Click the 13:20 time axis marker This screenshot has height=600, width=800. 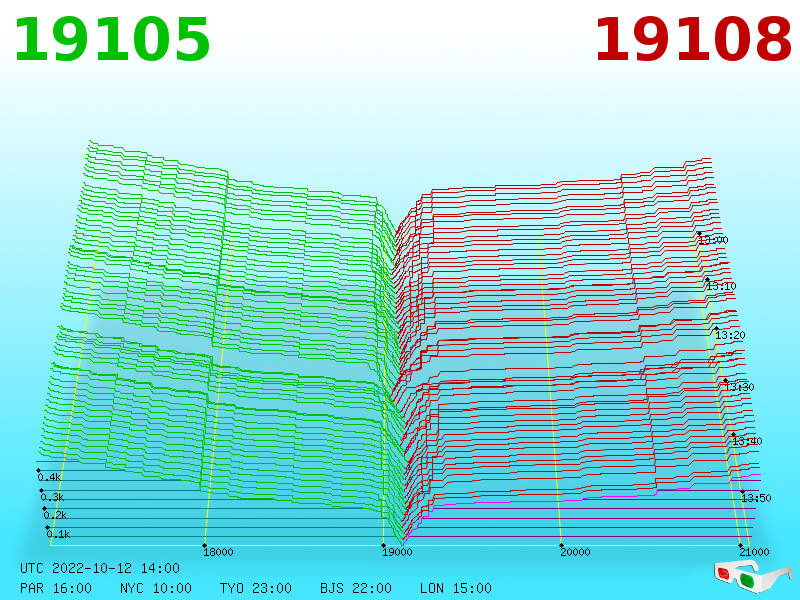730,335
